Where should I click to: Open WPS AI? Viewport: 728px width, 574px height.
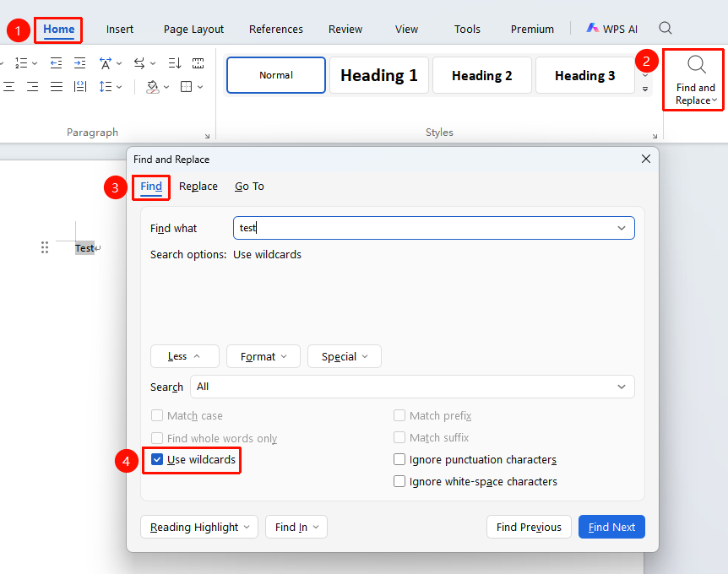point(612,29)
